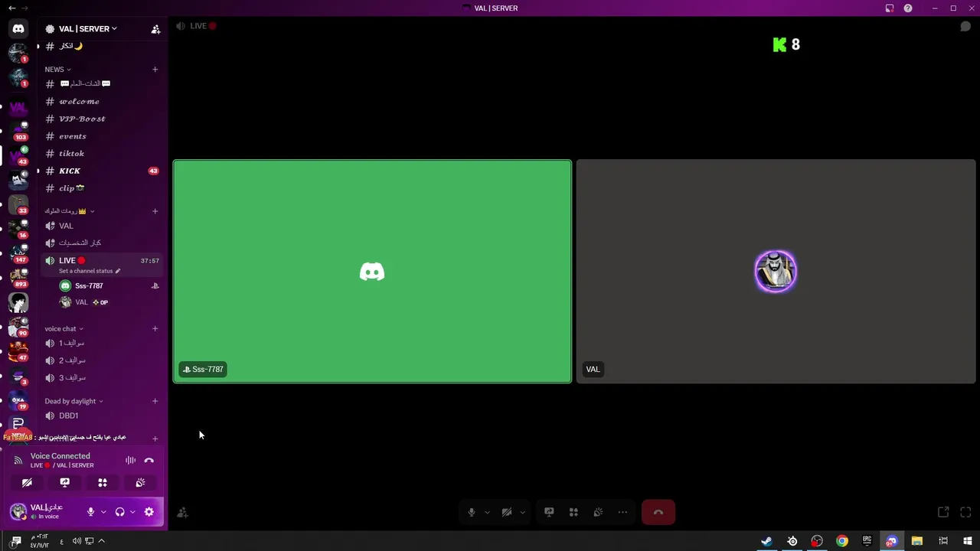Open the invite members icon beside server name
The image size is (980, 551).
[155, 29]
